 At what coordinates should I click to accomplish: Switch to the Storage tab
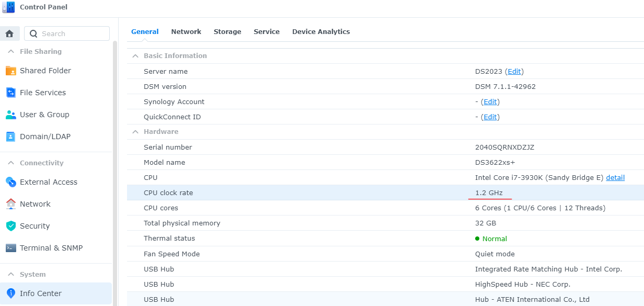(227, 32)
